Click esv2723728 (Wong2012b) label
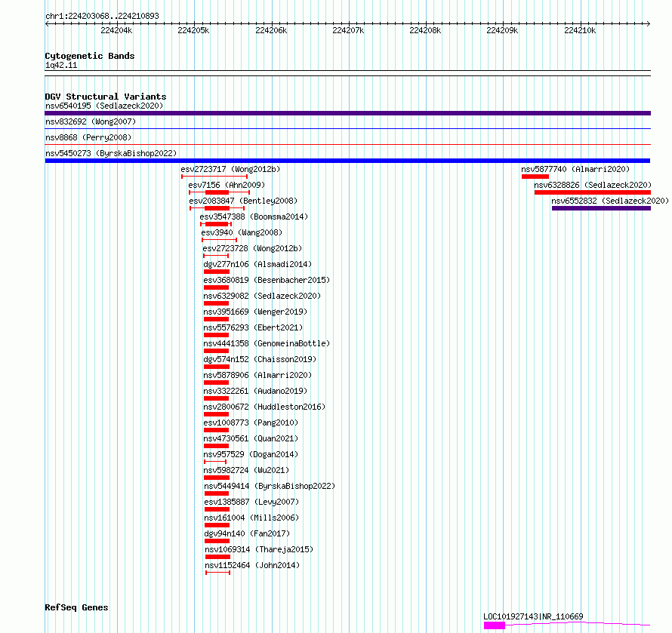This screenshot has height=633, width=672. pyautogui.click(x=252, y=248)
